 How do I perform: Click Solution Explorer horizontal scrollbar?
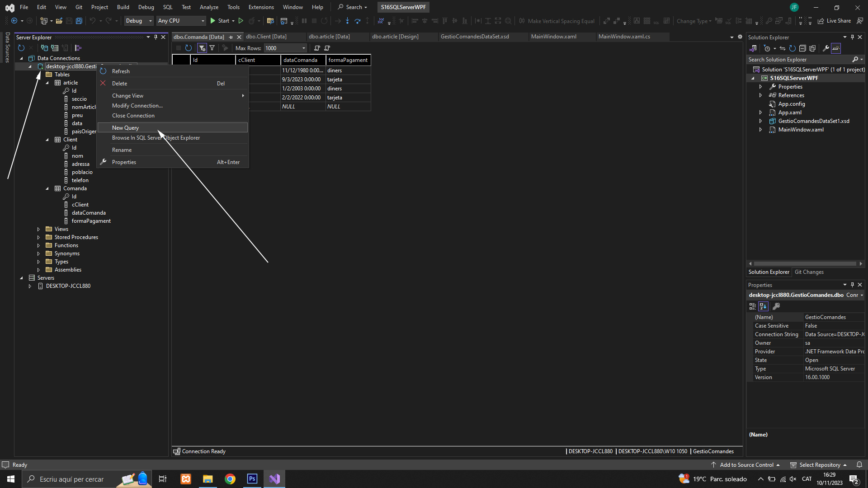point(805,263)
